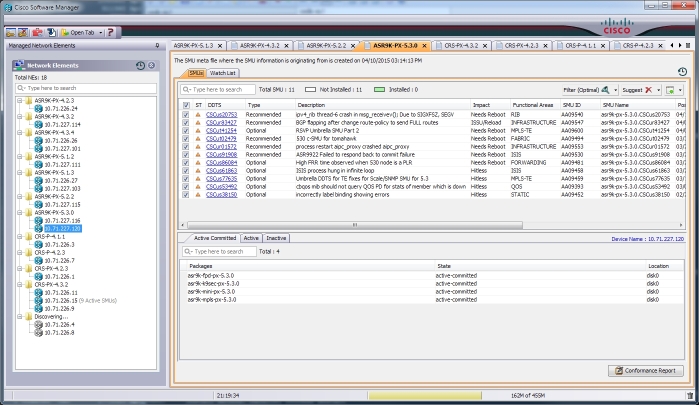Click the trash icon in status bar
The height and width of the screenshot is (405, 699).
point(690,396)
